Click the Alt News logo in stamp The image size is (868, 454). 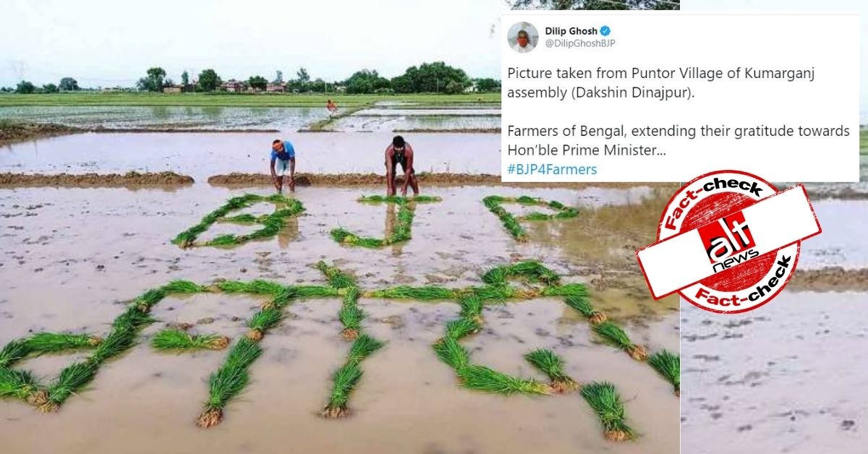[728, 242]
